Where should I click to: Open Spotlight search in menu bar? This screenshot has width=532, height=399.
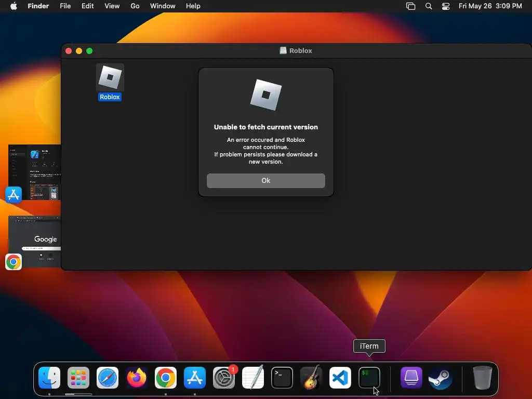coord(429,6)
